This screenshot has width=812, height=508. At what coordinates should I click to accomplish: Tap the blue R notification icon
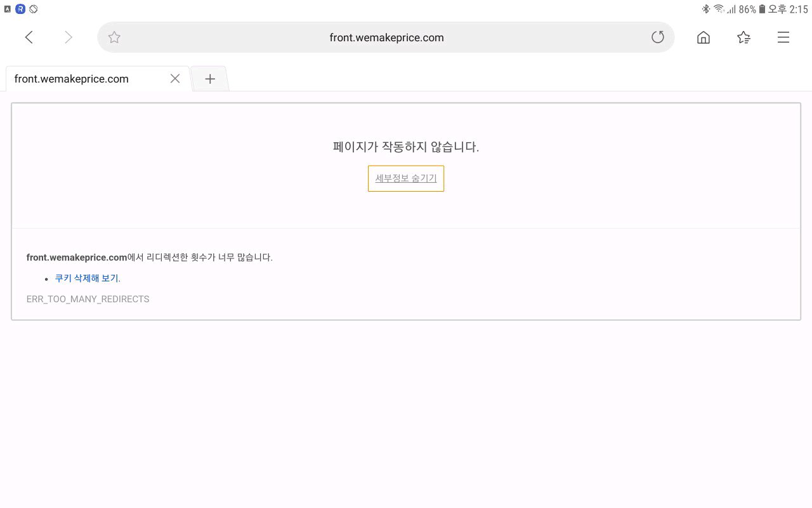click(20, 9)
